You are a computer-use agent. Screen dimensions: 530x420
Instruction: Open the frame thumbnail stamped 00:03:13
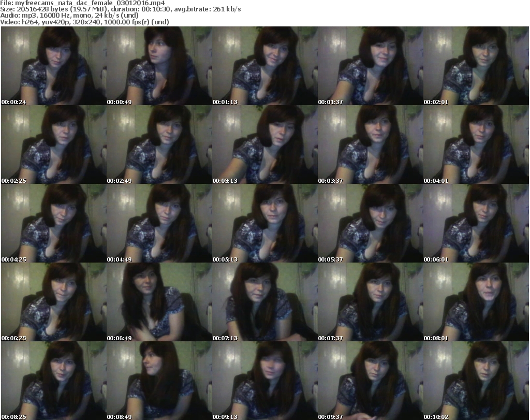point(265,144)
